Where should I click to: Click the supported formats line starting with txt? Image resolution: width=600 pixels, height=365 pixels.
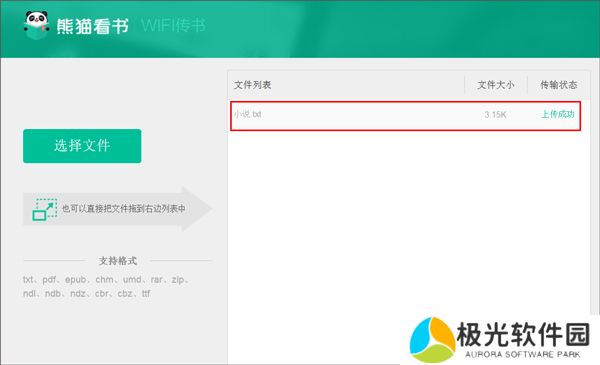(x=105, y=280)
